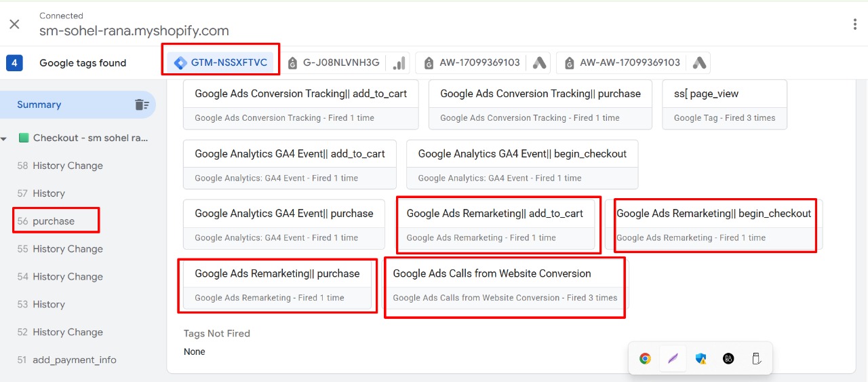Click the Chrome icon in floating toolbar

coord(645,358)
